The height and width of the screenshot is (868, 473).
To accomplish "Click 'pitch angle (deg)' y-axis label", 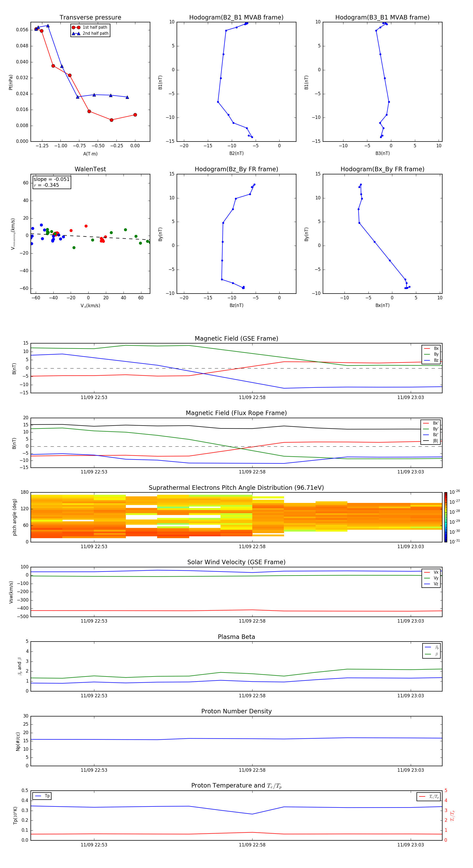I will coord(14,517).
